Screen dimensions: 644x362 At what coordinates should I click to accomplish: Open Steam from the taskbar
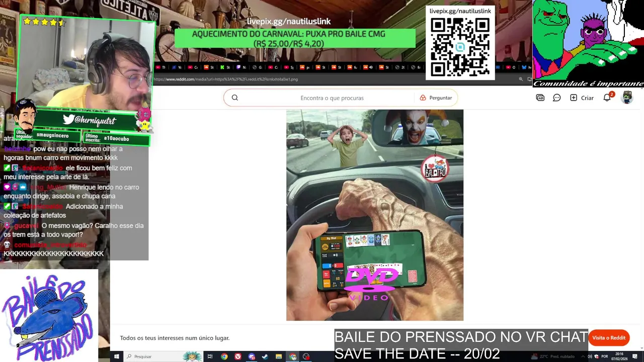(265, 356)
